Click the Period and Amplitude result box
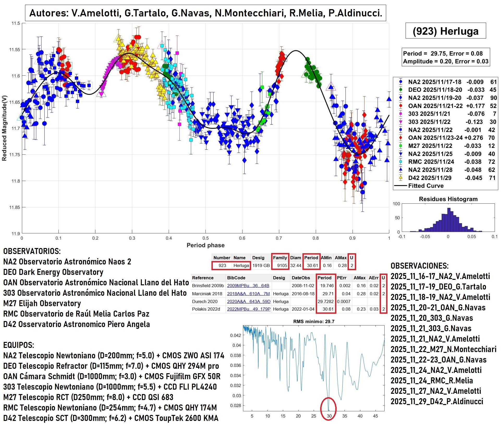The width and height of the screenshot is (504, 429). [x=445, y=57]
